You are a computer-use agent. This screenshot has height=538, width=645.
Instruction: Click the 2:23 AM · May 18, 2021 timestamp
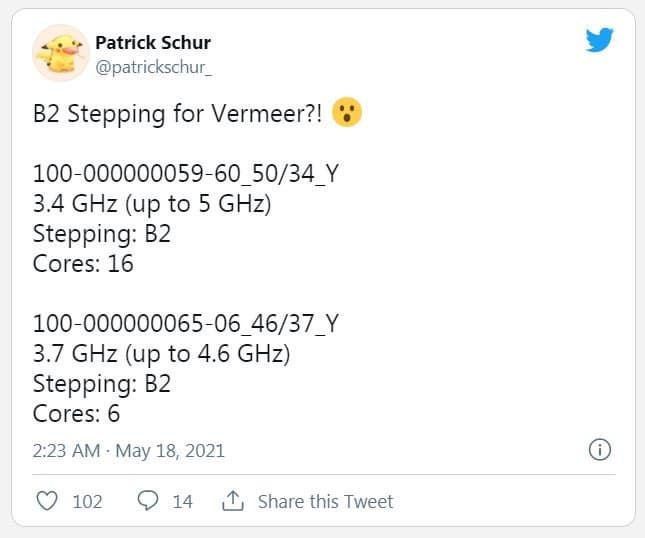click(129, 450)
